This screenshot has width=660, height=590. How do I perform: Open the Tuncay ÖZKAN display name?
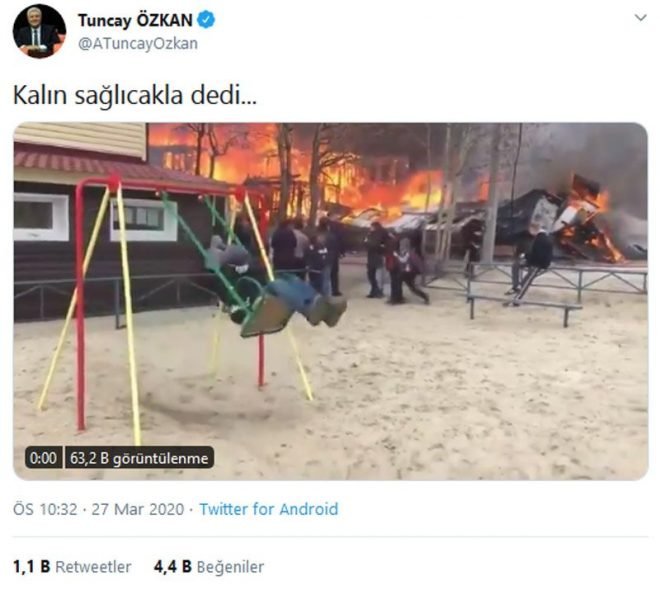[x=135, y=20]
